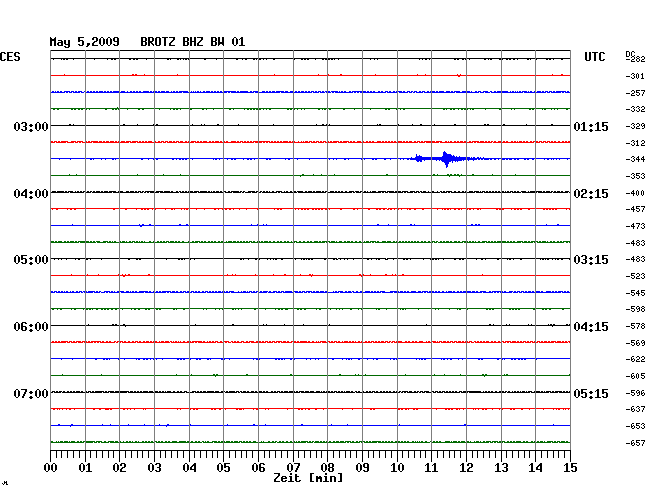Select the 06:00 time label on left axis
The height and width of the screenshot is (494, 650).
pyautogui.click(x=30, y=327)
